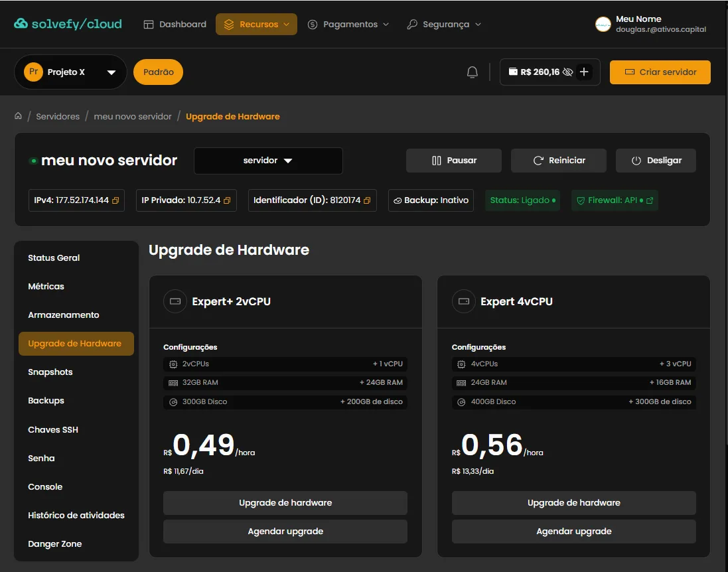Click the R$ 0,49/hora price

tap(209, 446)
